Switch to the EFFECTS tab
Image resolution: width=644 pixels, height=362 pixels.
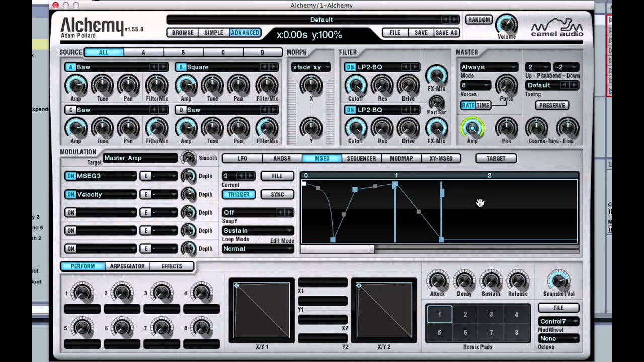[x=172, y=266]
